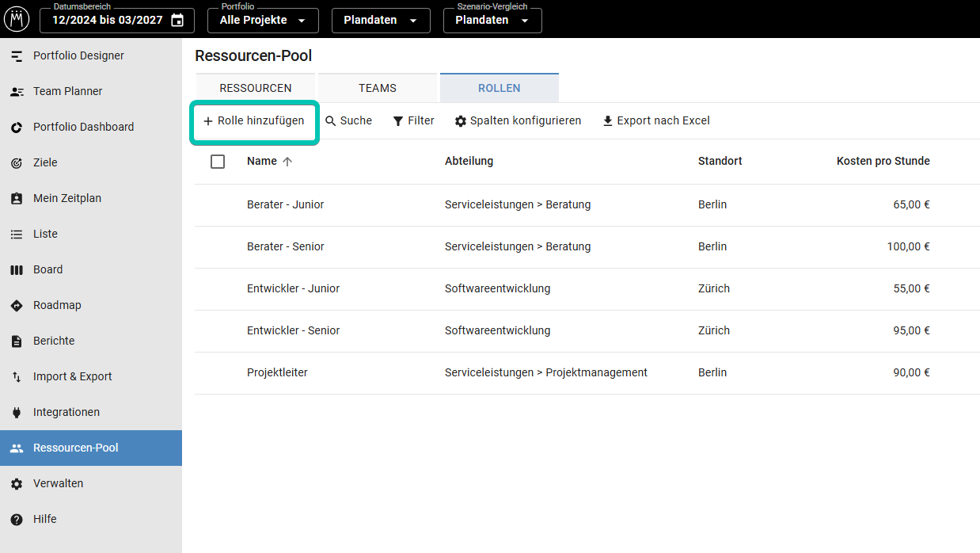Click the app logo in the top bar
This screenshot has width=980, height=553.
click(17, 19)
